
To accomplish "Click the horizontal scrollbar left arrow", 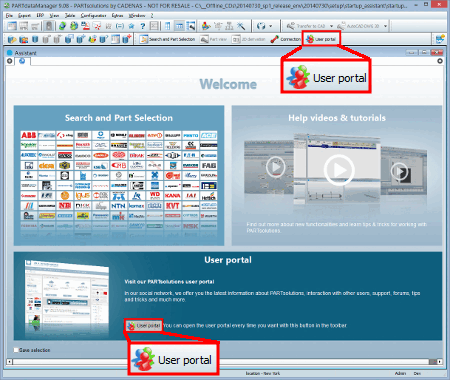I will 9,362.
